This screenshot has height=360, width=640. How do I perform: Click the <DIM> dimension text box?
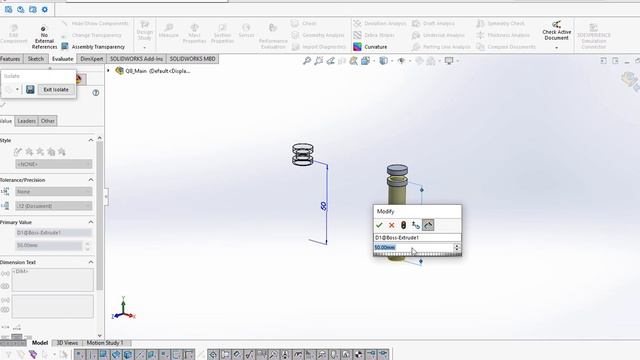[53, 280]
